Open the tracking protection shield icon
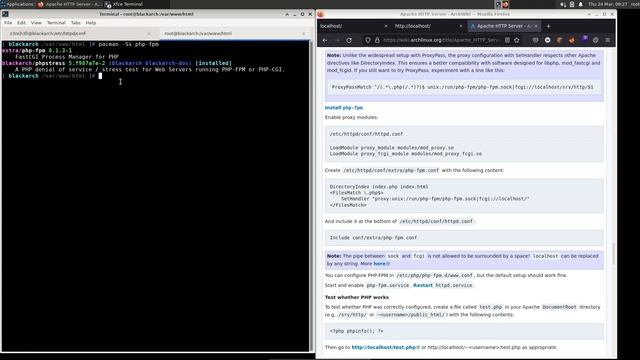The width and height of the screenshot is (640, 360). point(368,40)
